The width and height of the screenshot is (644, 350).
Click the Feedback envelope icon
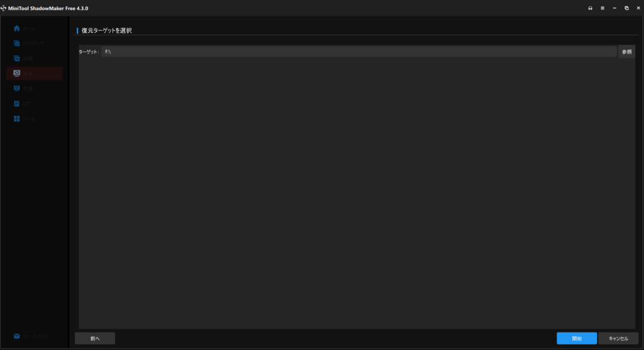click(16, 336)
